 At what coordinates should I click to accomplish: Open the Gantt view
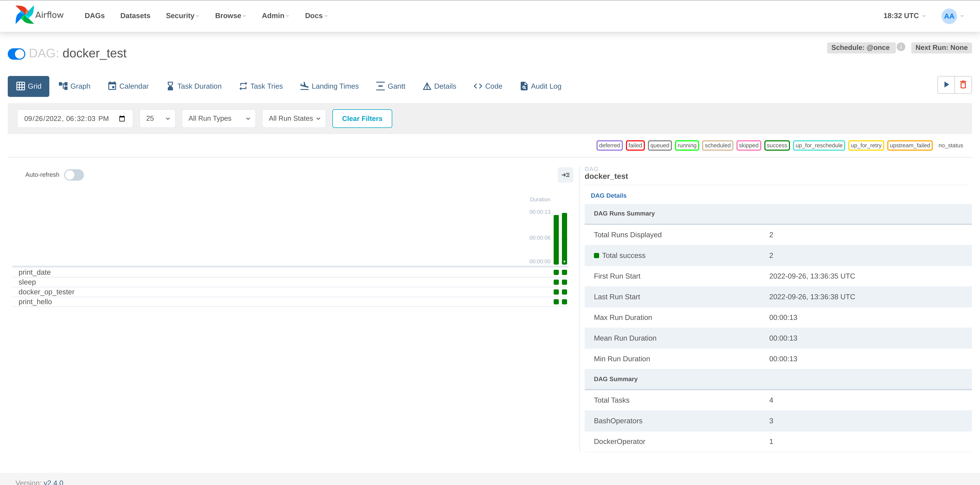(391, 86)
